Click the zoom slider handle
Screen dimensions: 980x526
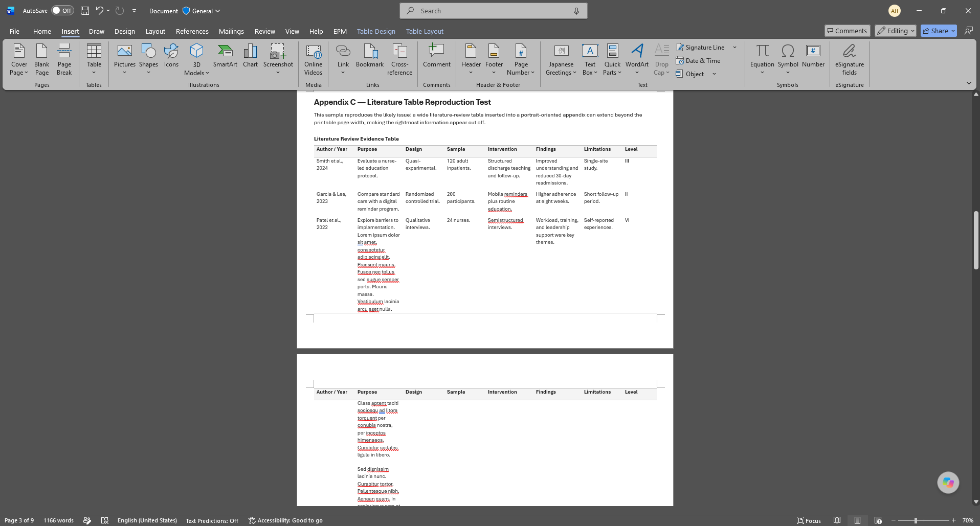916,520
